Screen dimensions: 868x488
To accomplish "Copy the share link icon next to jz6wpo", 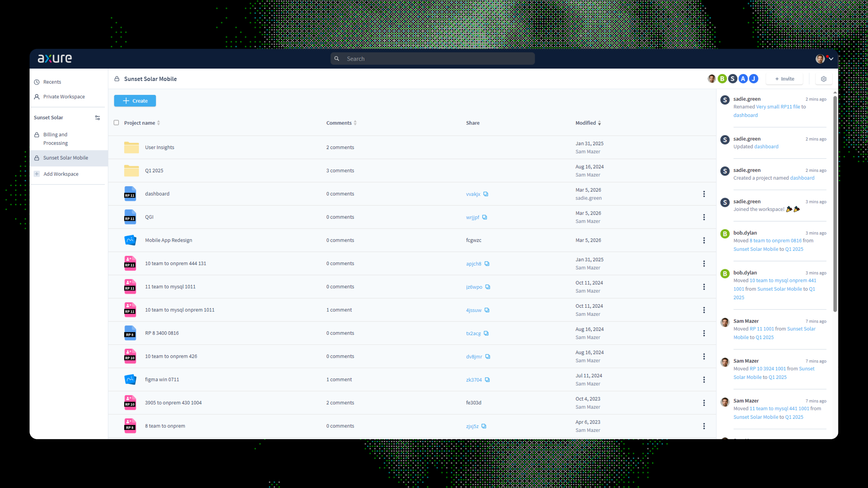I will [488, 287].
